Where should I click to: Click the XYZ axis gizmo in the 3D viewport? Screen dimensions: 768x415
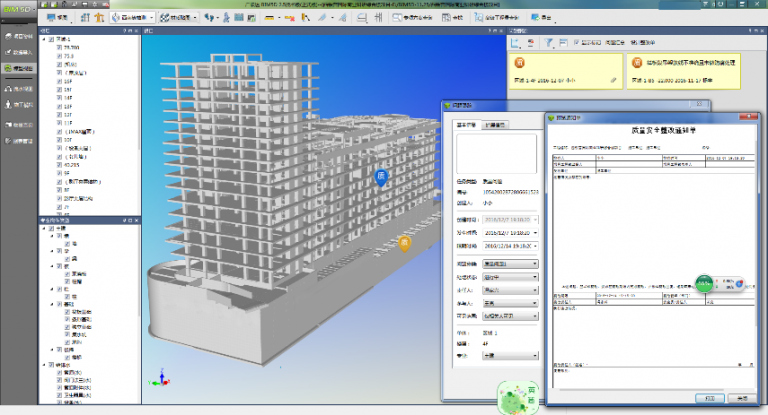[x=157, y=378]
